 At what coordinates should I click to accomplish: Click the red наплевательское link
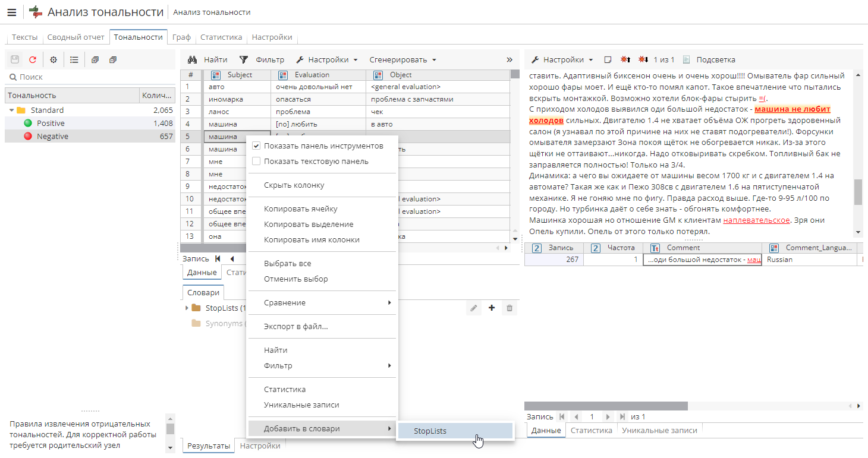click(756, 220)
